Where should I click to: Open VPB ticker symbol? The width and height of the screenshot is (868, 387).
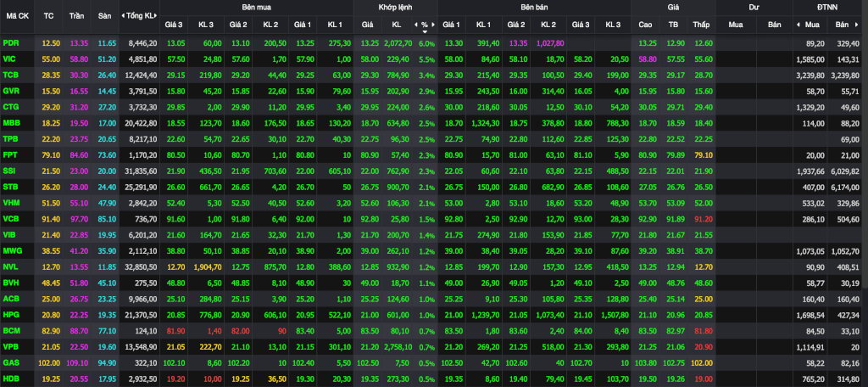point(10,346)
